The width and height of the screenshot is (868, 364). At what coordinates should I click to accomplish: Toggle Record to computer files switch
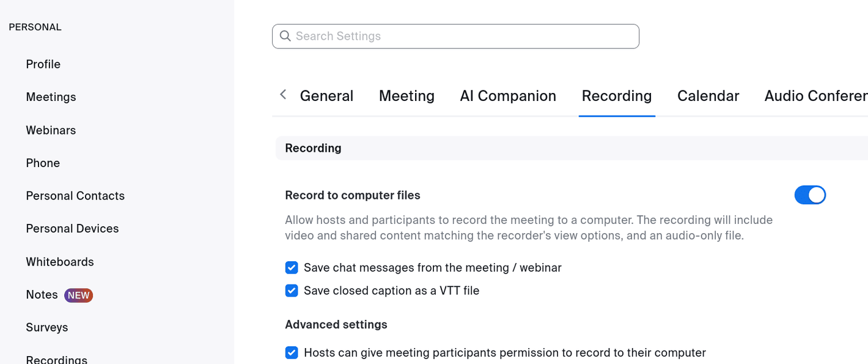pyautogui.click(x=810, y=195)
